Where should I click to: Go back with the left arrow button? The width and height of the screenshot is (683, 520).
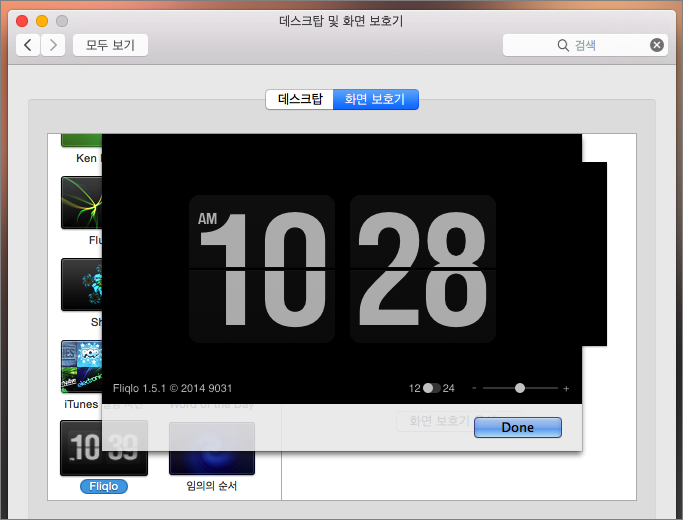[x=28, y=45]
